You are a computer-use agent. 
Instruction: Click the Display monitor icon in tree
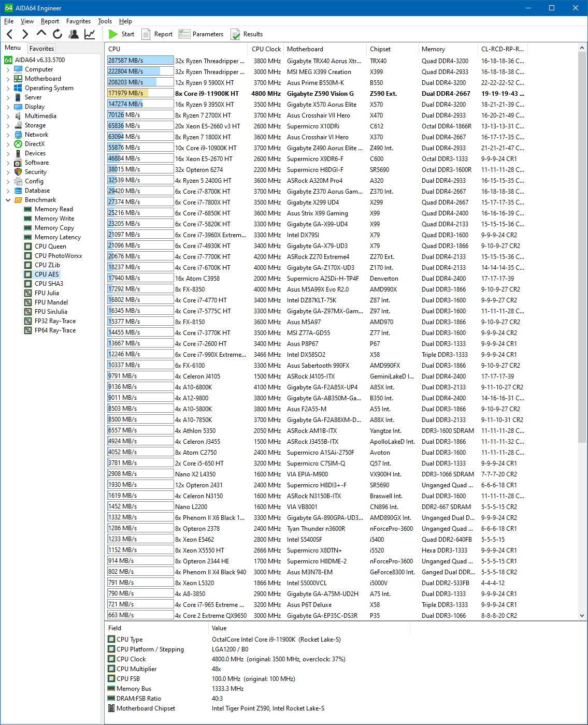click(x=18, y=107)
